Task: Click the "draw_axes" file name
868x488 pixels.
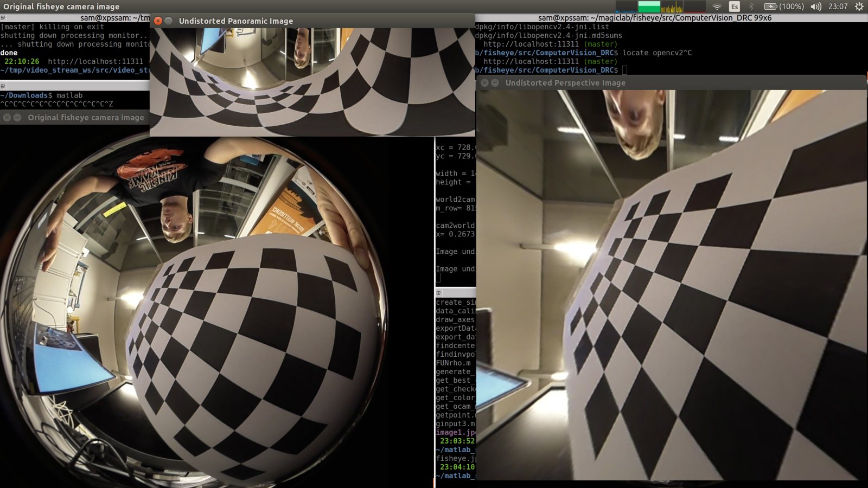Action: 456,319
